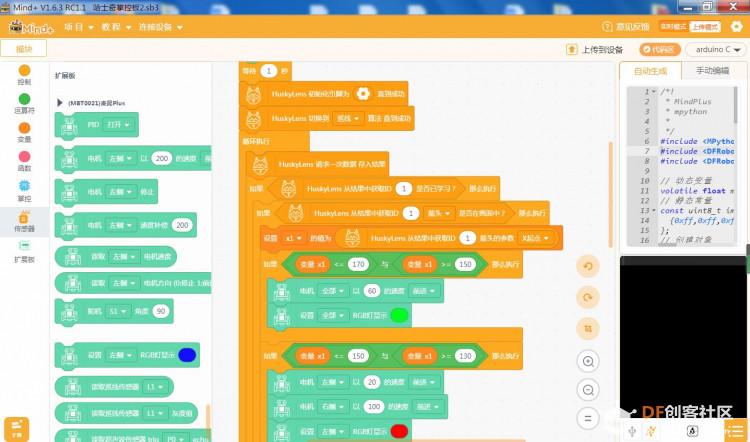
Task: Open the 运算符 green category
Action: pos(24,99)
